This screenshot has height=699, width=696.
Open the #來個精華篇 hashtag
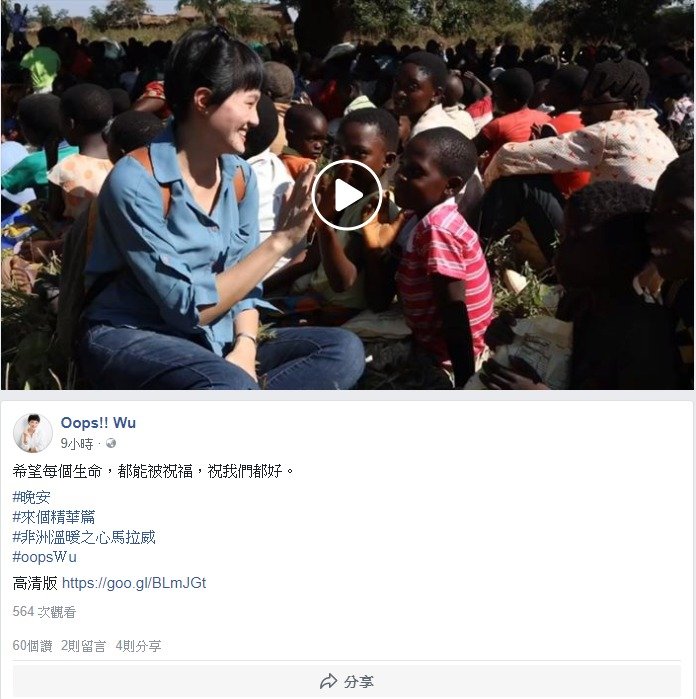coord(54,517)
